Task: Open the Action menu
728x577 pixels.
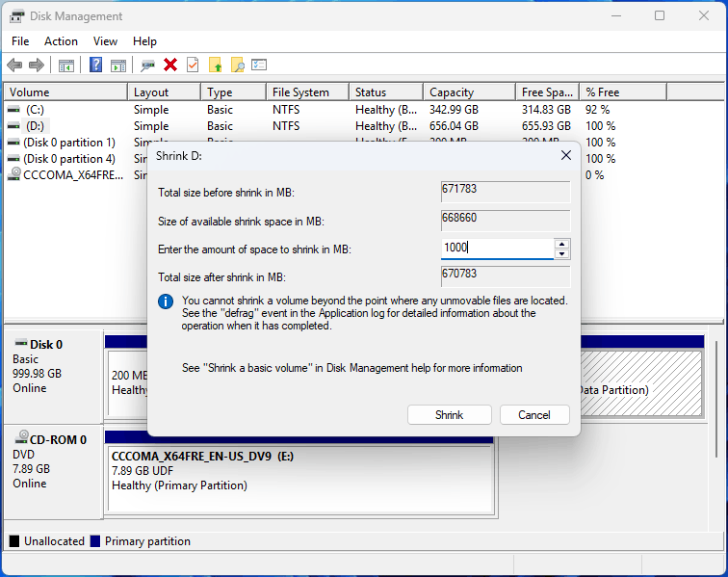Action: click(61, 41)
